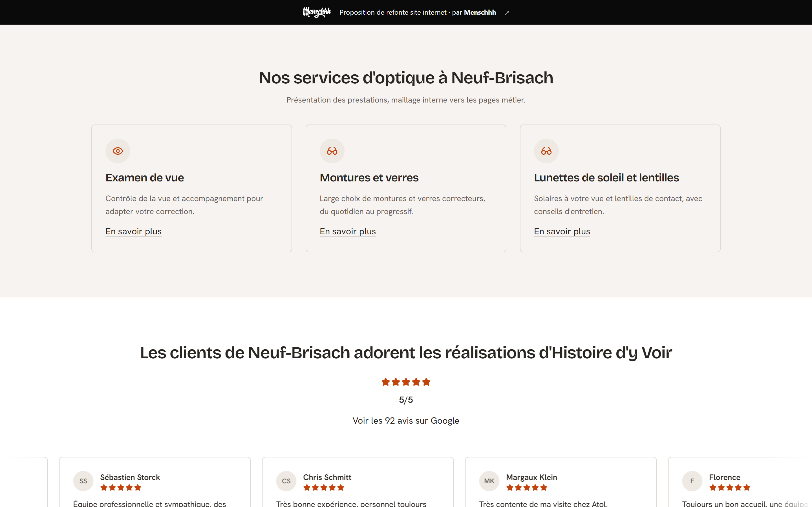Click the five-star rating above 5/5
The image size is (812, 507).
tap(406, 382)
